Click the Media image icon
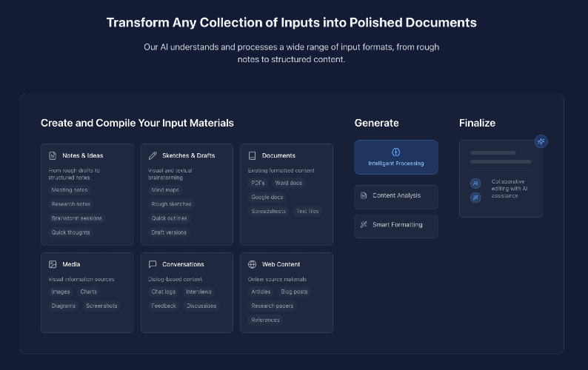Viewport: 588px width, 370px height. (53, 264)
